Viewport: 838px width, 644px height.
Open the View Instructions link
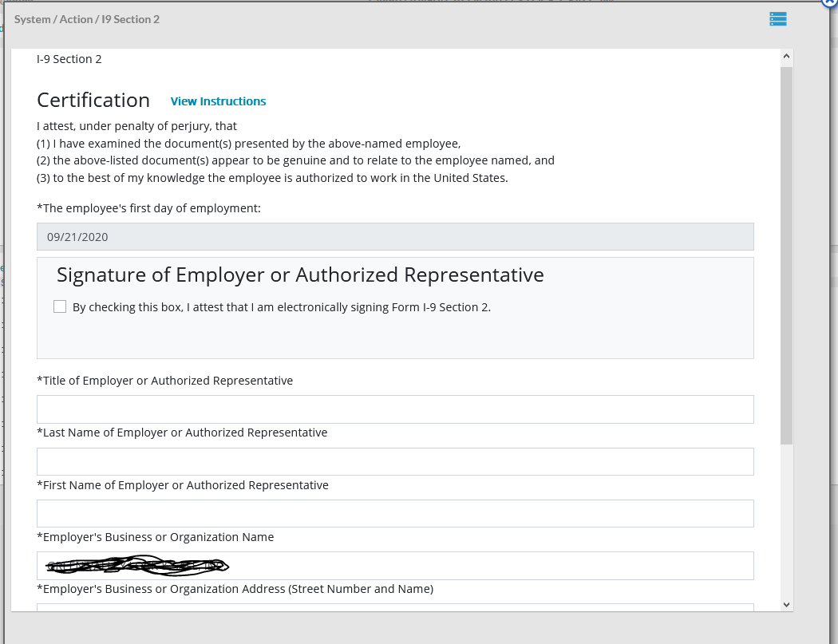coord(218,101)
